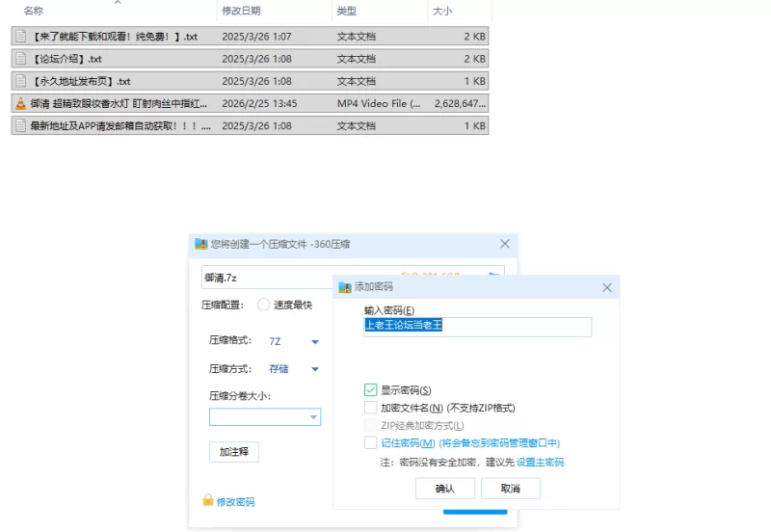Sort the file list by 名称 column
The height and width of the screenshot is (532, 771).
[34, 11]
